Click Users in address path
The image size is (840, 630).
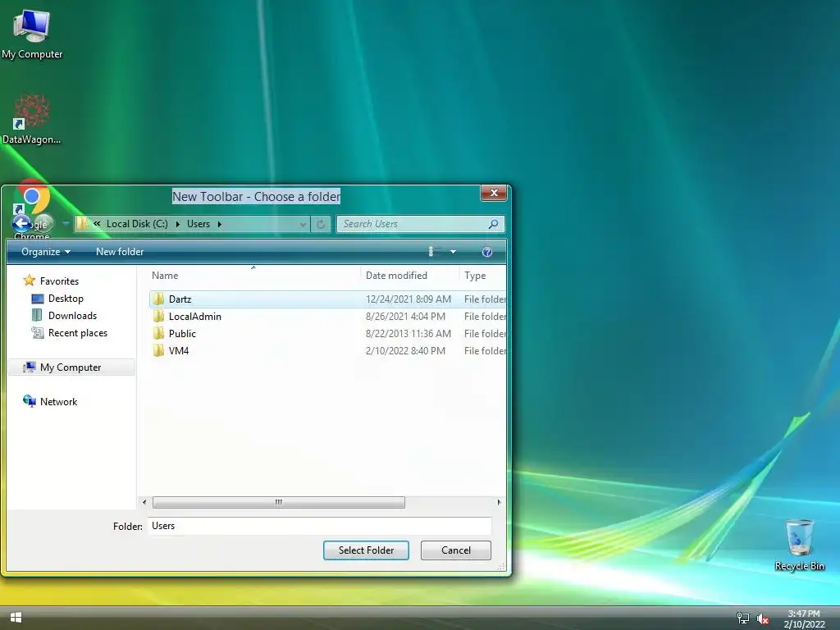click(199, 224)
